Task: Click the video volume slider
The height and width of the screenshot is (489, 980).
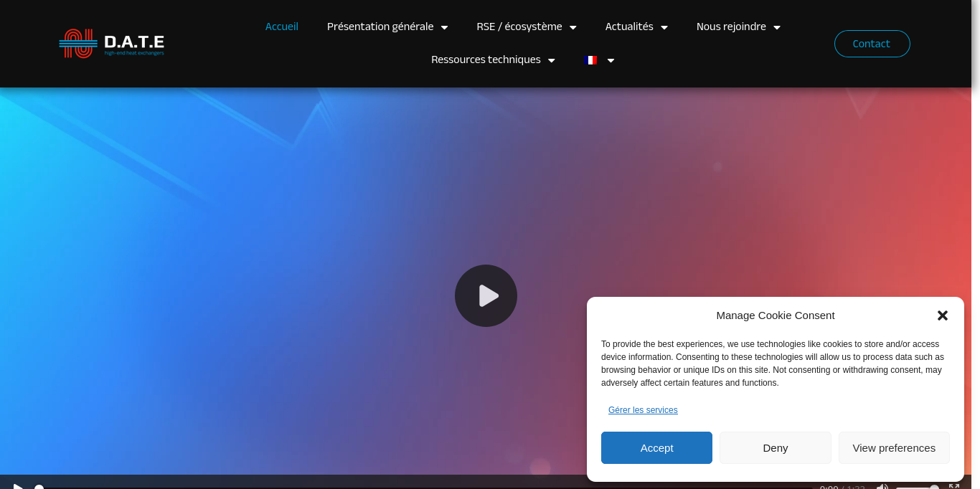Action: pos(918,488)
